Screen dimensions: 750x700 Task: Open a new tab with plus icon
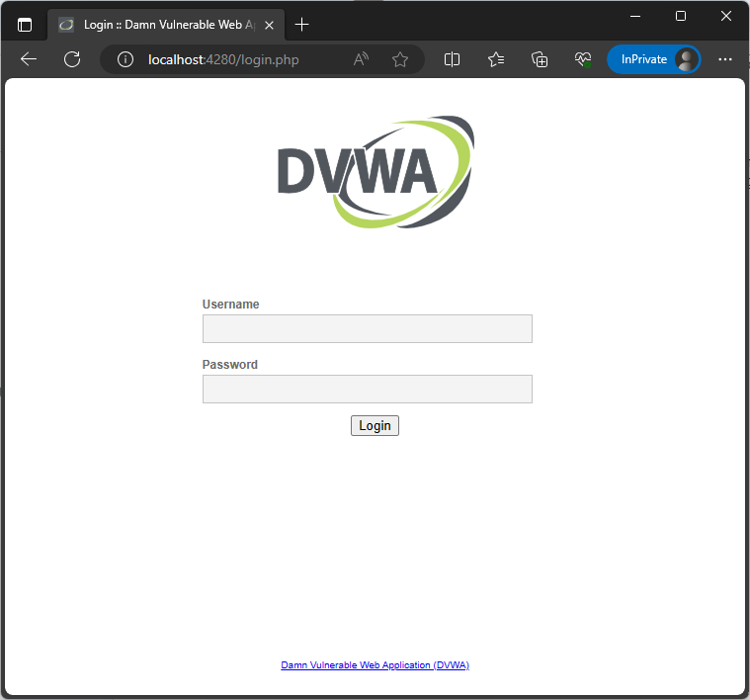(x=301, y=25)
